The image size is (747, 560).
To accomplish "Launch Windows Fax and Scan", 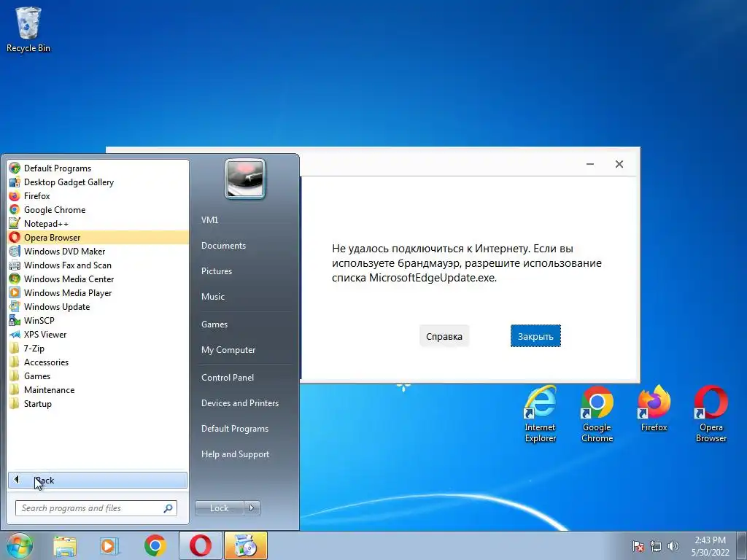I will coord(98,265).
